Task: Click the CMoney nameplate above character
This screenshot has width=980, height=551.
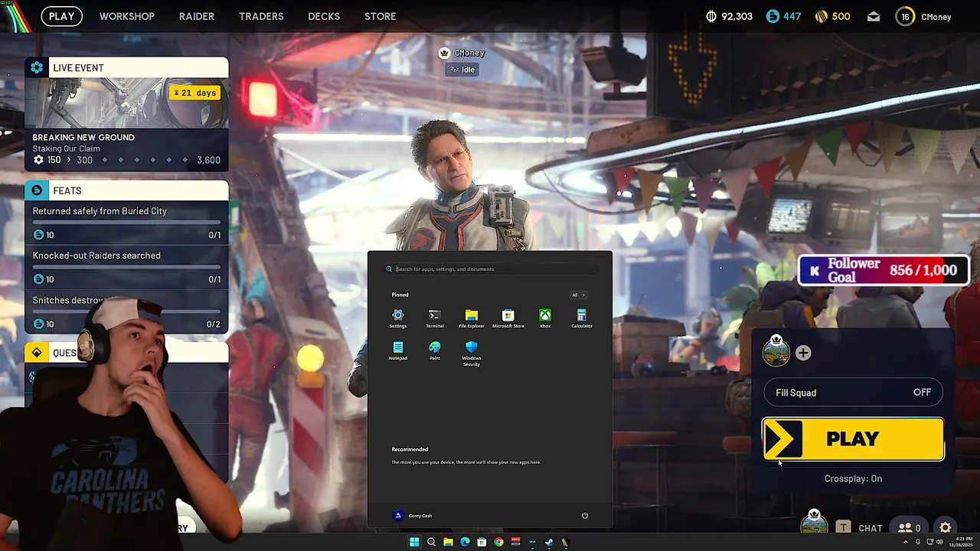Action: click(x=462, y=53)
